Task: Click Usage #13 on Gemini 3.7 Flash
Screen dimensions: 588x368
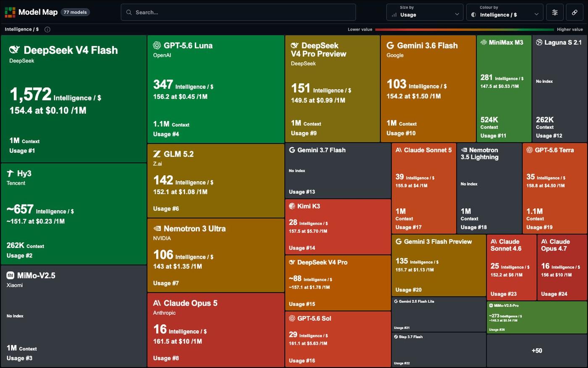Action: coord(302,192)
